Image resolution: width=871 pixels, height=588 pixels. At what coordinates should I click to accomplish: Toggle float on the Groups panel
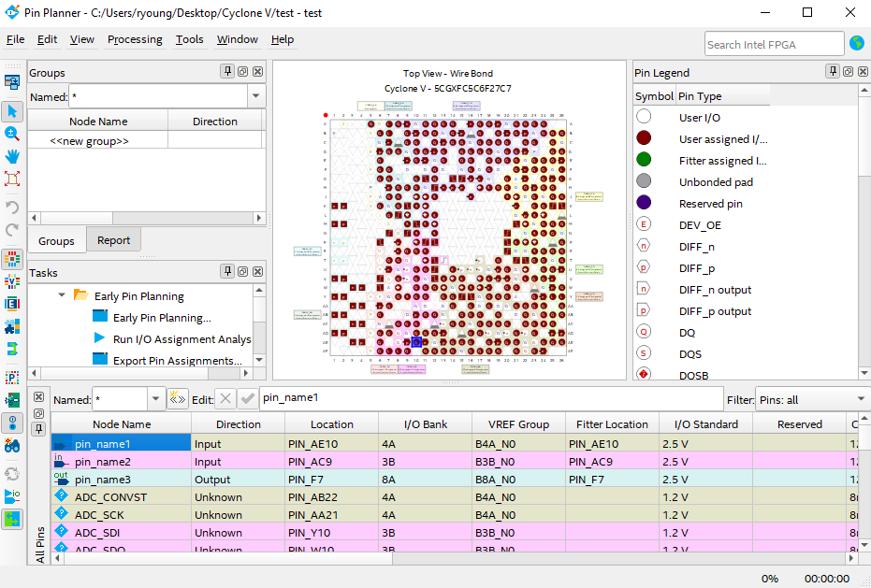coord(242,72)
